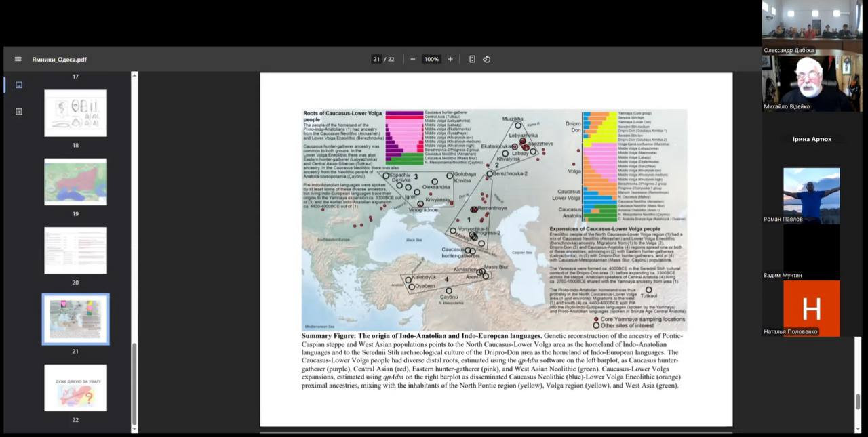Select the thumbnails view sidebar icon
The width and height of the screenshot is (868, 437).
tap(19, 85)
